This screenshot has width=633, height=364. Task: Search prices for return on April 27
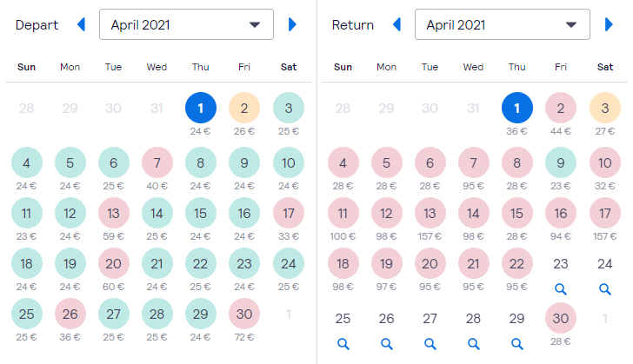tap(430, 344)
